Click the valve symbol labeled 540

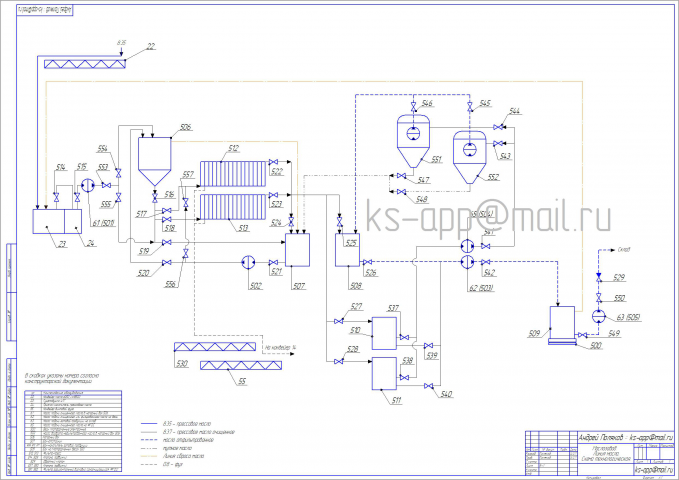point(429,386)
